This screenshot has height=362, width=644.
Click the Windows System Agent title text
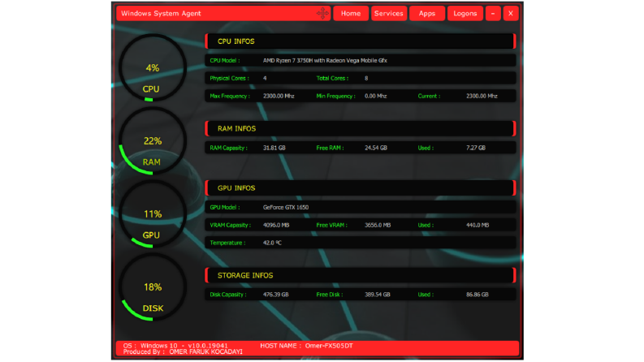161,13
